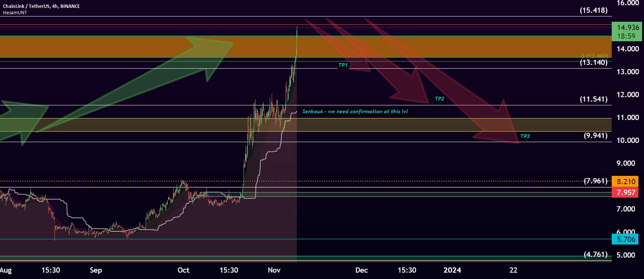Image resolution: width=644 pixels, height=279 pixels.
Task: Click the Sep label on time axis
Action: [96, 270]
